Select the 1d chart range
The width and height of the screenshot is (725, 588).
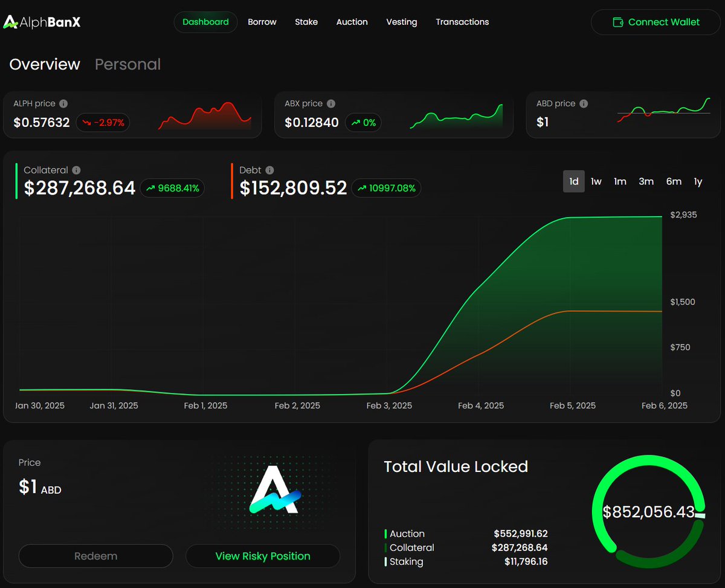click(x=574, y=181)
